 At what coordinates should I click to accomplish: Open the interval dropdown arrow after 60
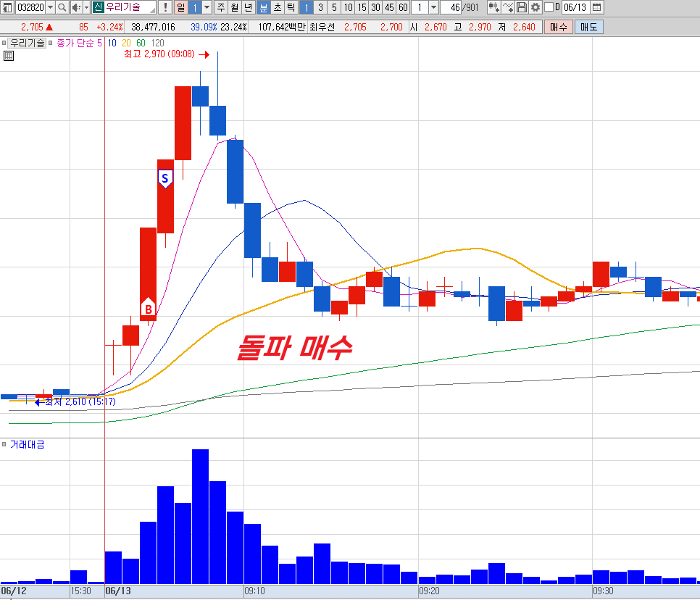pos(433,7)
